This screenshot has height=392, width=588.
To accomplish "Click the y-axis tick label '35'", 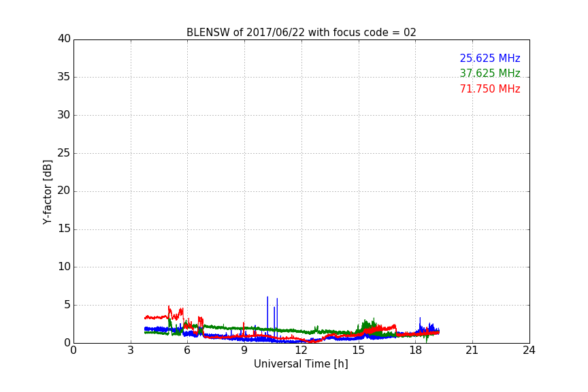I will [64, 77].
